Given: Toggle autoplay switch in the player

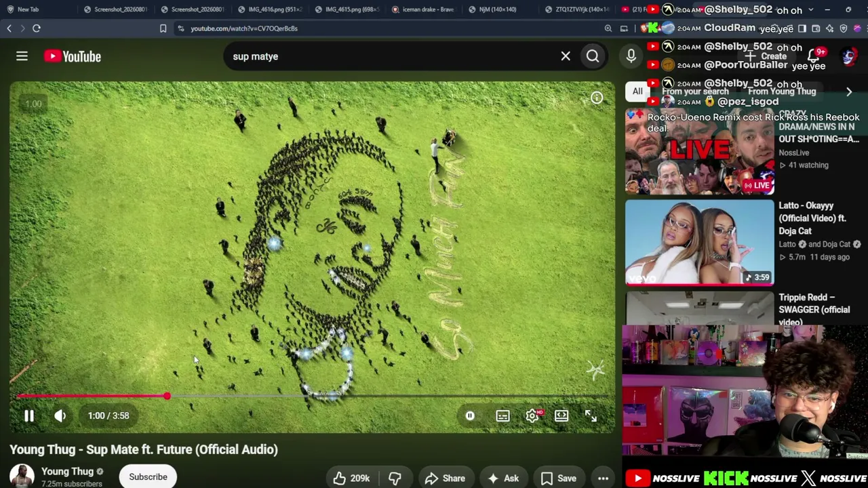Looking at the screenshot, I should 470,415.
